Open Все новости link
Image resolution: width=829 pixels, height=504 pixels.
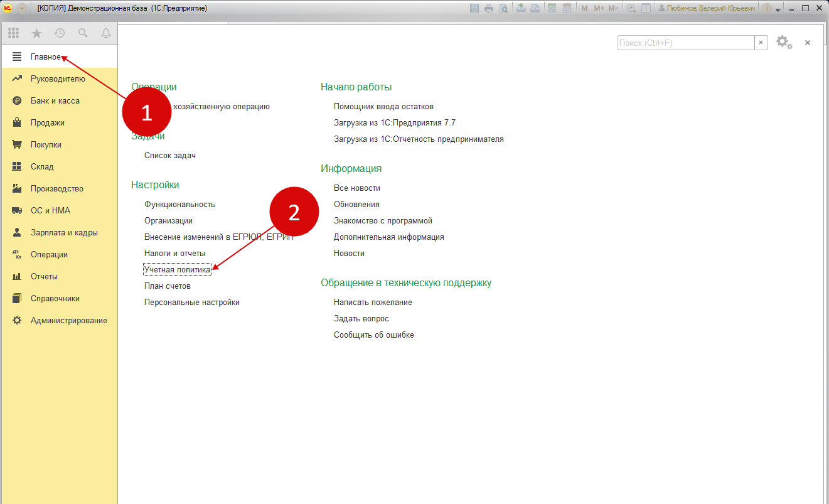tap(357, 188)
